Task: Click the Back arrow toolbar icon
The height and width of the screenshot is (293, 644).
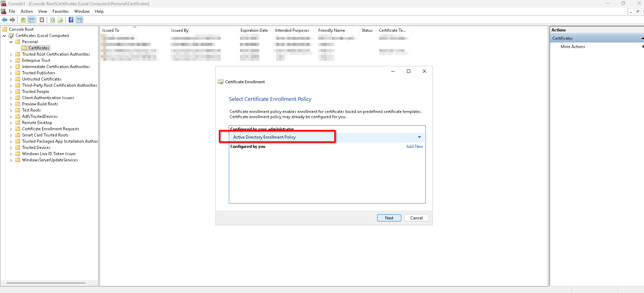Action: pyautogui.click(x=4, y=20)
